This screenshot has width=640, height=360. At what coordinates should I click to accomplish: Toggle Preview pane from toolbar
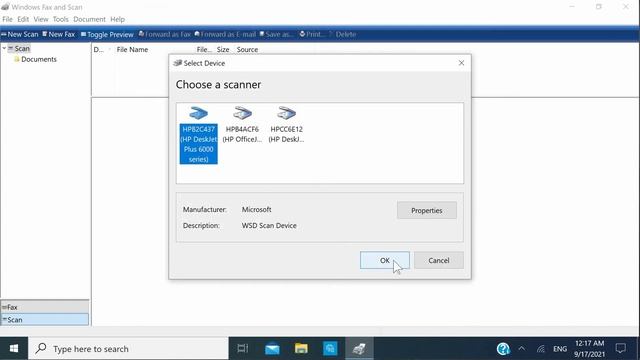107,34
